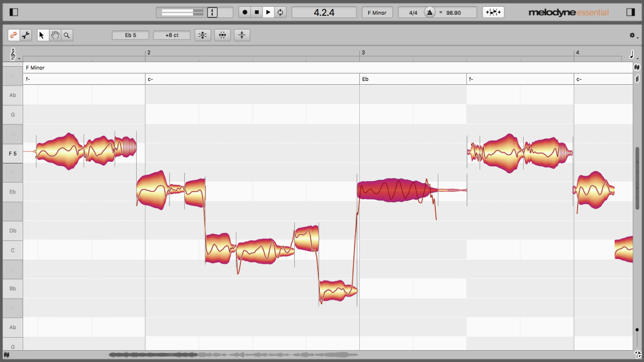
Task: Click the Bb pitch ruler key
Action: (x=13, y=289)
